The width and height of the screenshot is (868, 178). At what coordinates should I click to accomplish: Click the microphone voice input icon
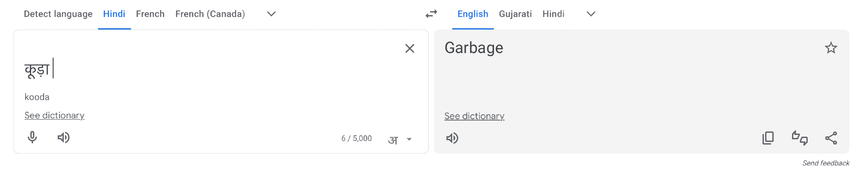point(32,138)
